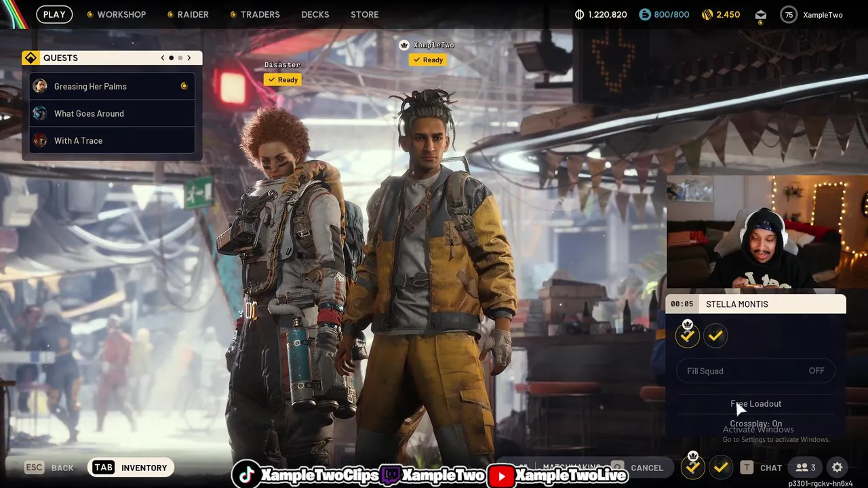Image resolution: width=868 pixels, height=488 pixels.
Task: Click the yellow tracking marker on Greasing Her Palms
Action: coord(184,86)
